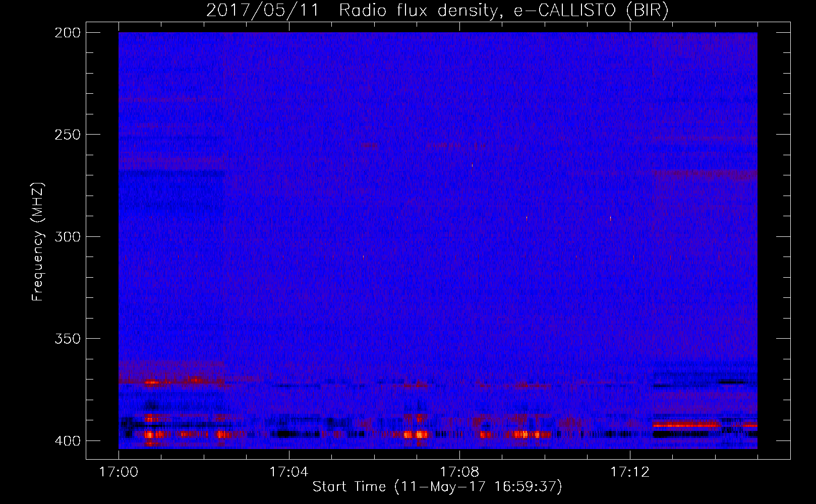Select the 'Frequency (MHZ)' axis label
This screenshot has height=504, width=816.
tap(38, 242)
